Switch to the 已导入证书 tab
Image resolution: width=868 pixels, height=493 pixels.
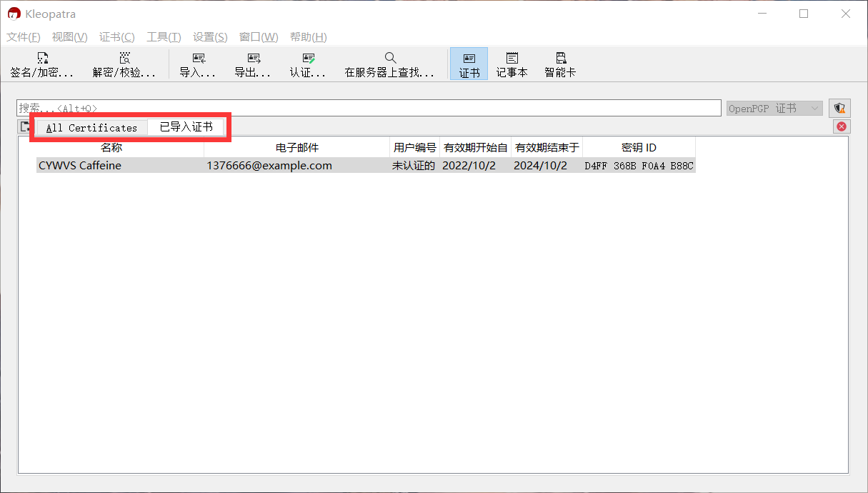[185, 127]
